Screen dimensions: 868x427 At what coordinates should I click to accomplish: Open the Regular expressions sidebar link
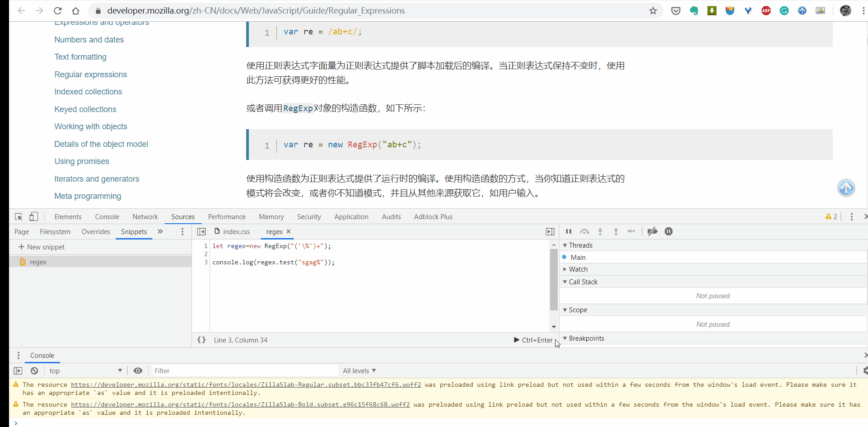pos(91,75)
